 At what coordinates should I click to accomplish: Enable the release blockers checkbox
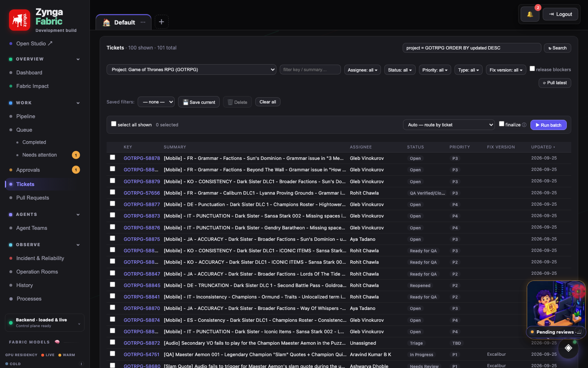point(532,69)
